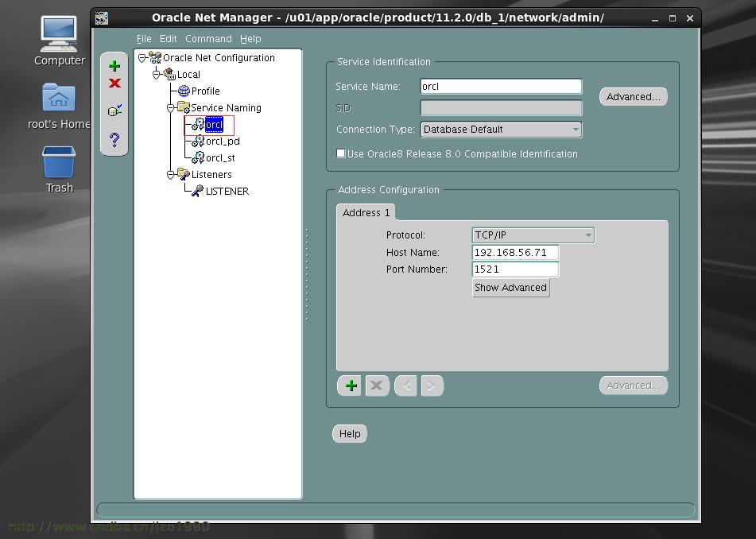This screenshot has height=539, width=756.
Task: Click the Port Number input field
Action: [515, 269]
